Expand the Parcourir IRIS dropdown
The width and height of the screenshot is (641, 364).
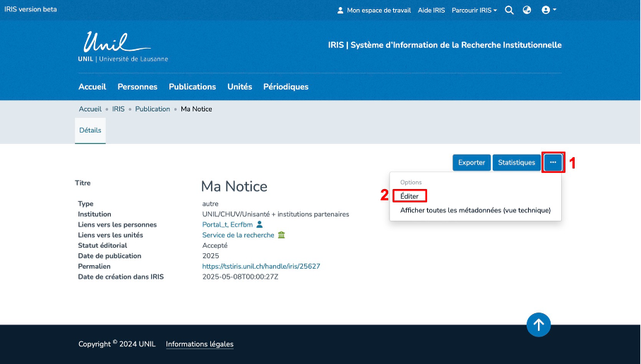474,11
